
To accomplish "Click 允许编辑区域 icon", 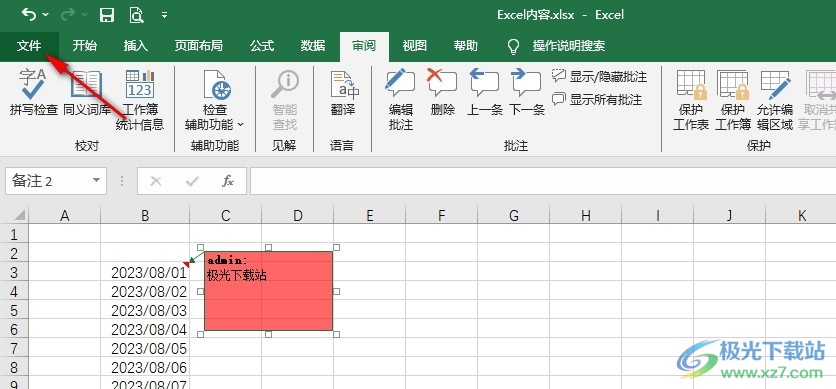I will [775, 100].
